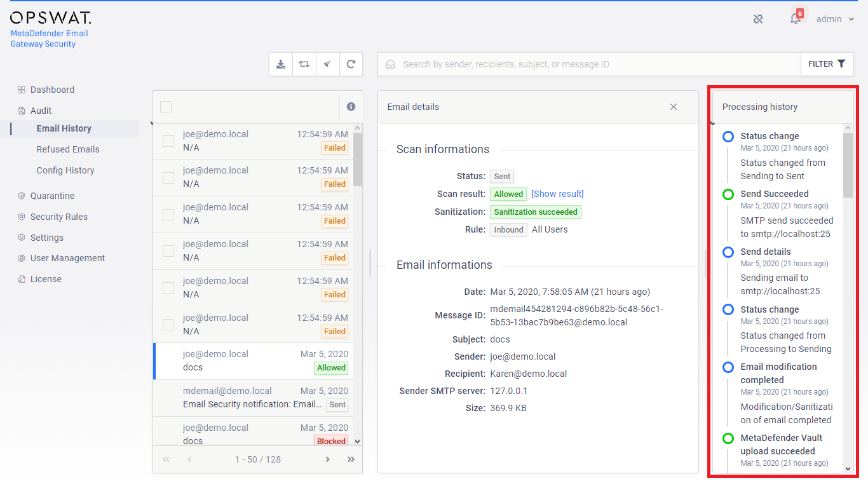This screenshot has height=488, width=868.
Task: Click the Settings sidebar icon
Action: coord(22,238)
